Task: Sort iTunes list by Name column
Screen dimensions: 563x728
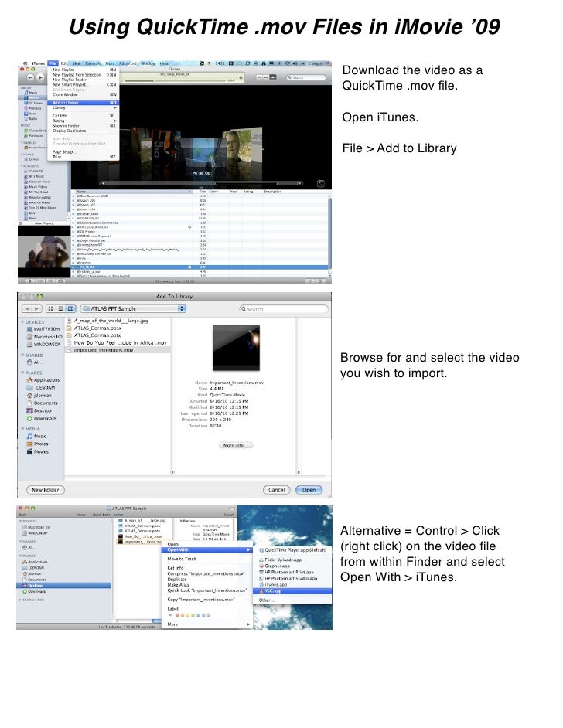Action: [133, 192]
